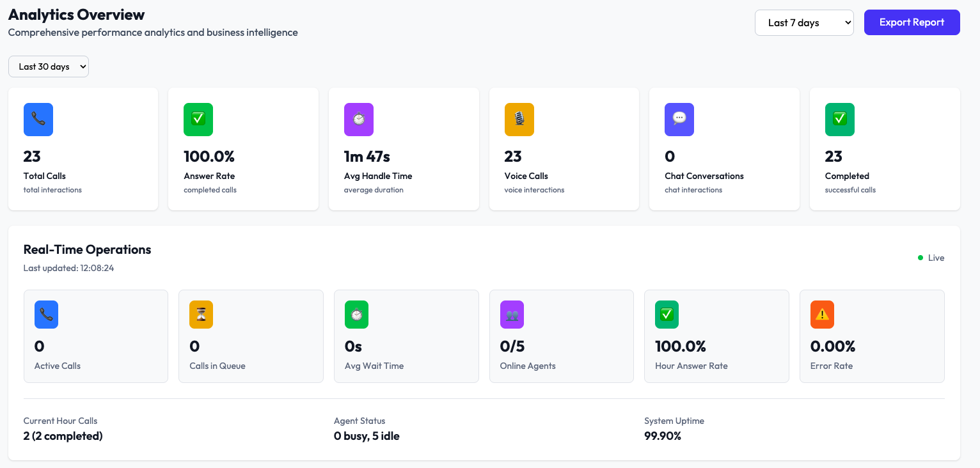Click the green checkmark icon on Answer Rate card
The width and height of the screenshot is (980, 468).
click(198, 120)
